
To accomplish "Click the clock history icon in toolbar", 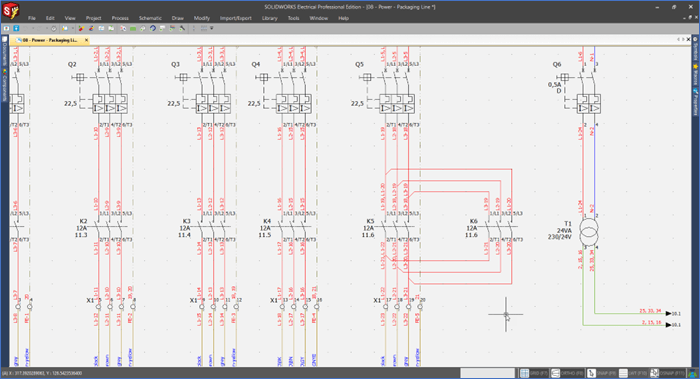I will pos(54,29).
